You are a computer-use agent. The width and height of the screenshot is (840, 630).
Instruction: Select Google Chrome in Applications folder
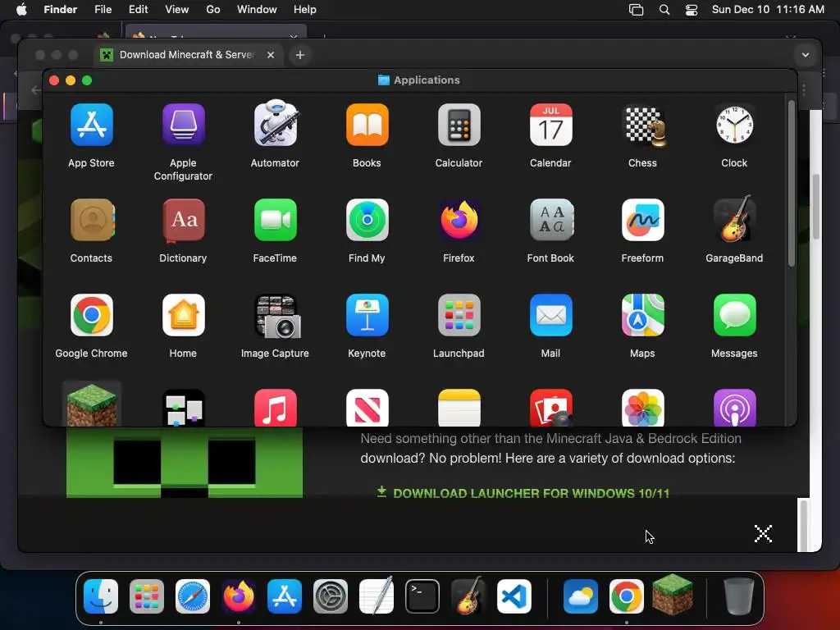92,316
